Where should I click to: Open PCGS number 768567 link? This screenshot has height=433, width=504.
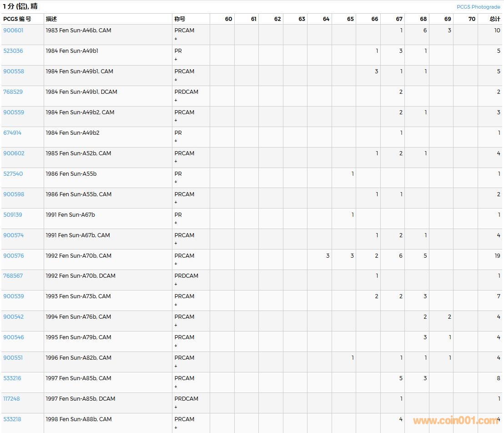point(13,276)
